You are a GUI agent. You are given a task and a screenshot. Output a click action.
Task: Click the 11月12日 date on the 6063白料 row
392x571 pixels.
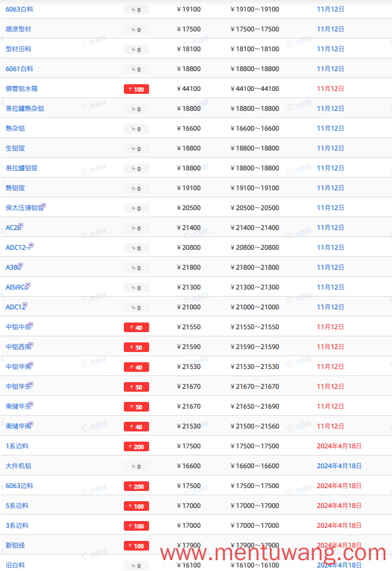(x=330, y=9)
